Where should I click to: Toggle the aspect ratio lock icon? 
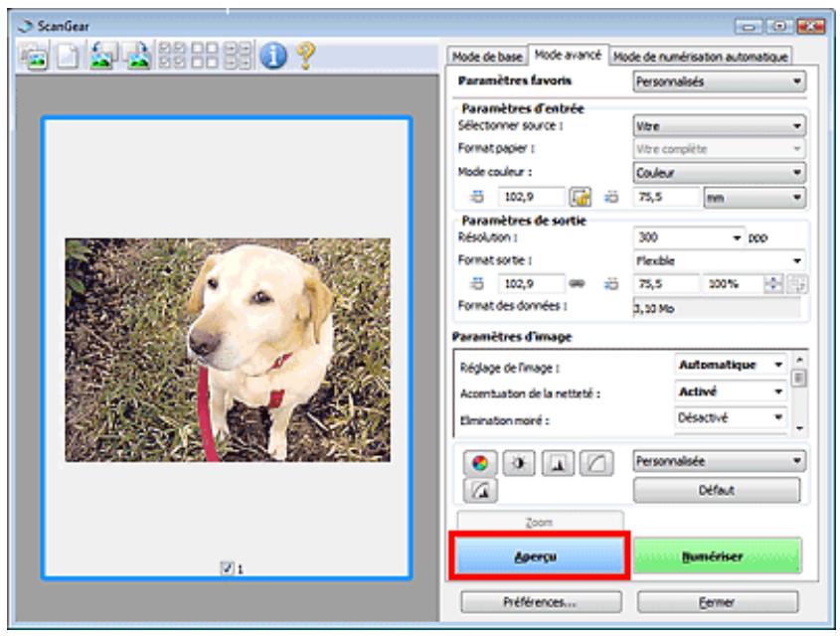pyautogui.click(x=581, y=197)
